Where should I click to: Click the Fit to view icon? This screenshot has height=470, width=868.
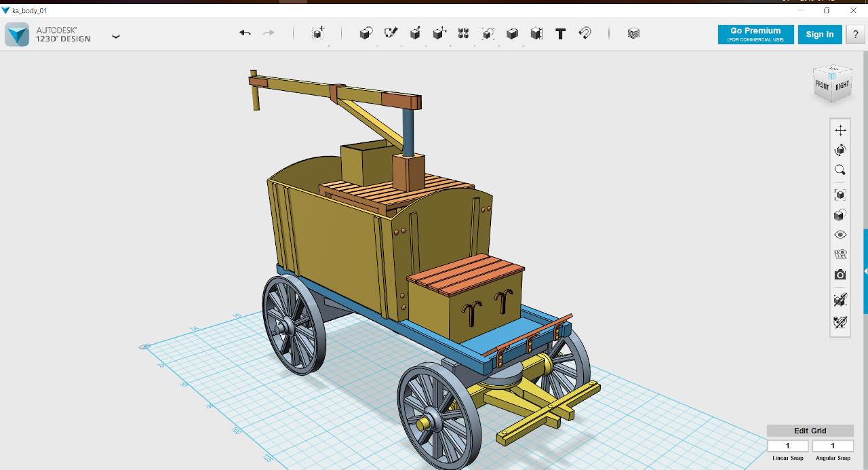(840, 195)
